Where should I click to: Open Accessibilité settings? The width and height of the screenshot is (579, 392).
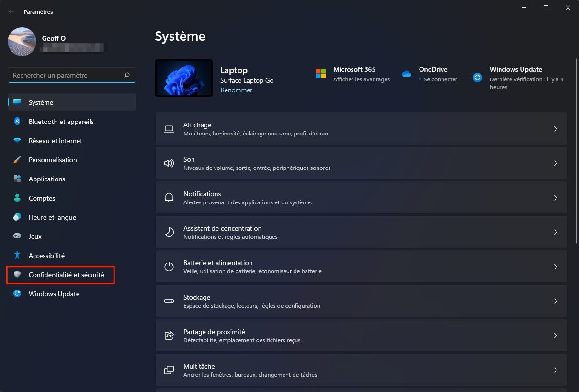(x=72, y=256)
